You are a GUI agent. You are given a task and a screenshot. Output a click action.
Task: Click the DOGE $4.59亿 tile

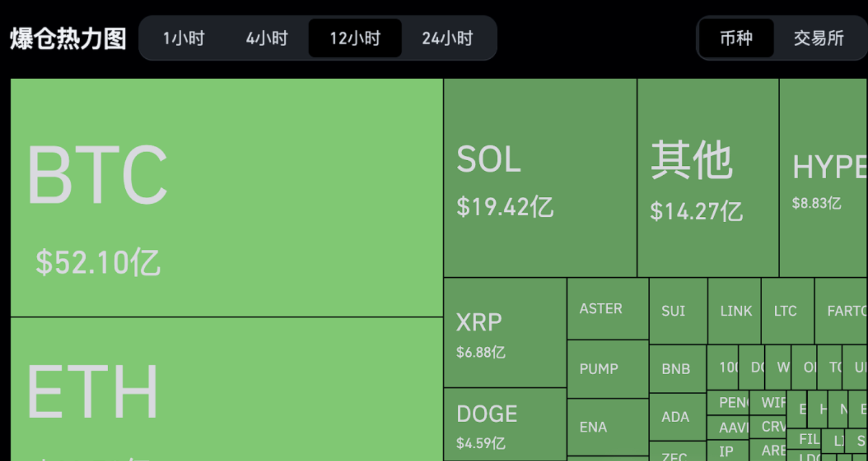505,424
